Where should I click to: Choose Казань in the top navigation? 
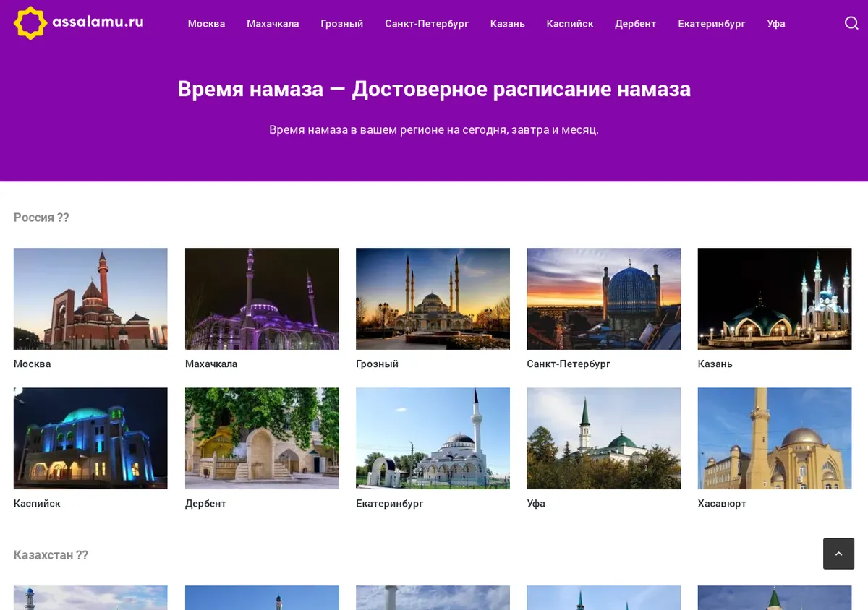pyautogui.click(x=508, y=24)
